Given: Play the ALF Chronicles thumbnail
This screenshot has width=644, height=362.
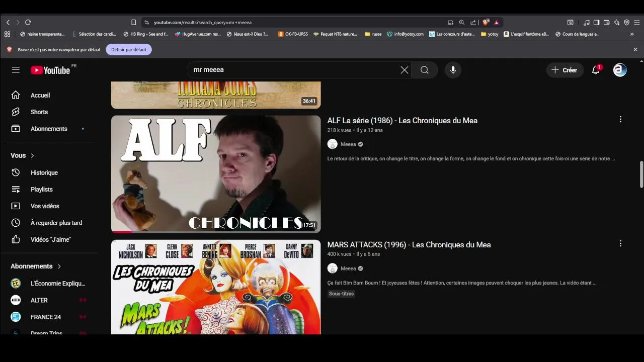Looking at the screenshot, I should [216, 174].
